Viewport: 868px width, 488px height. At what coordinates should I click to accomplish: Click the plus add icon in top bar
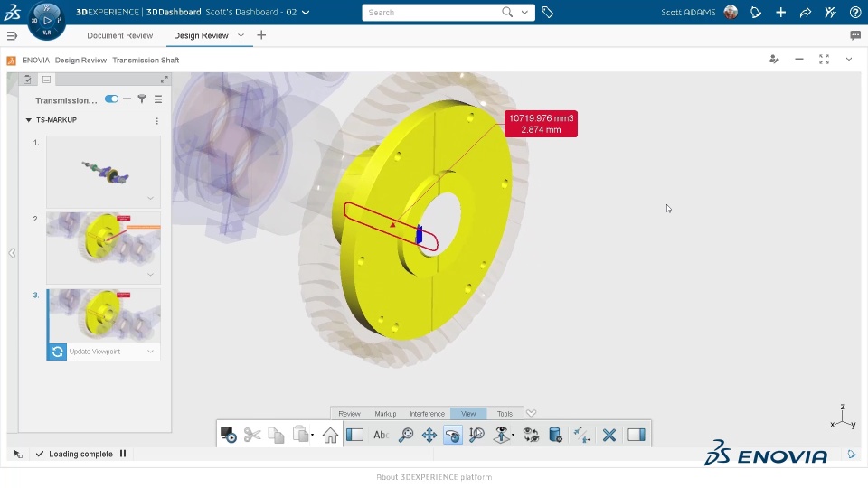780,12
